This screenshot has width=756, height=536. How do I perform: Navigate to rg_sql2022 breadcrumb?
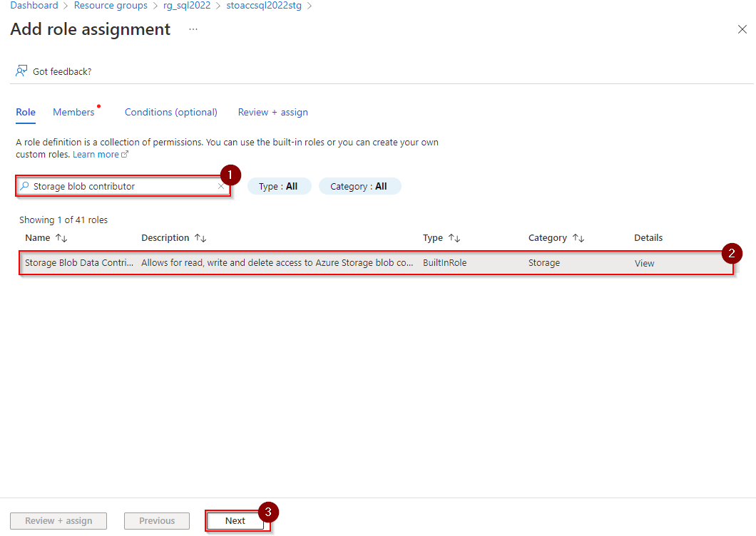pos(187,6)
